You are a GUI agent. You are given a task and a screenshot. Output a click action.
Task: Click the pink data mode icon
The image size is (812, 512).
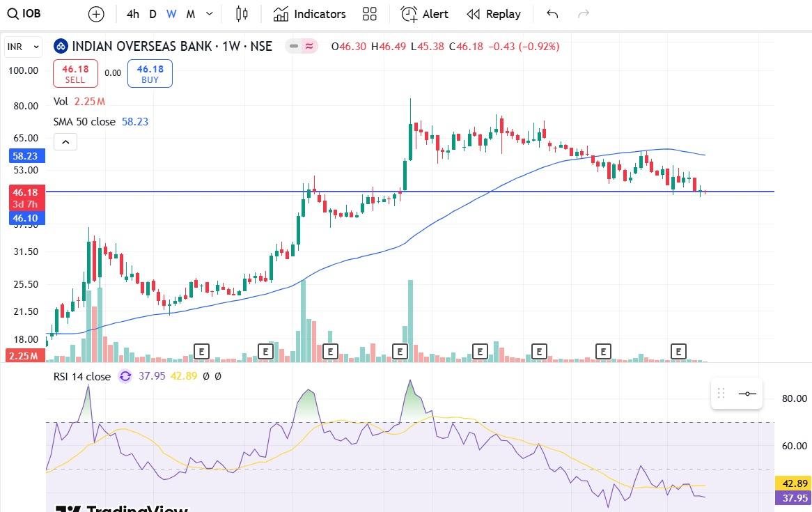[309, 47]
